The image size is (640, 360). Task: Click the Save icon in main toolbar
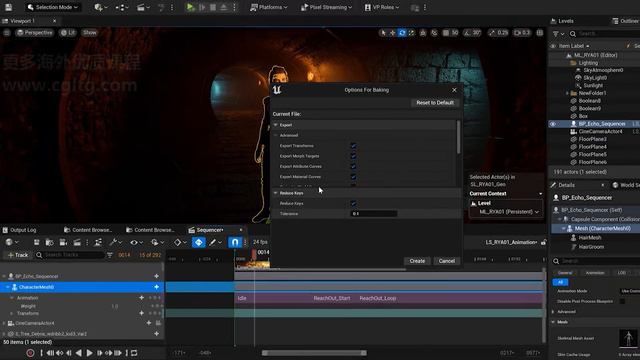click(8, 7)
